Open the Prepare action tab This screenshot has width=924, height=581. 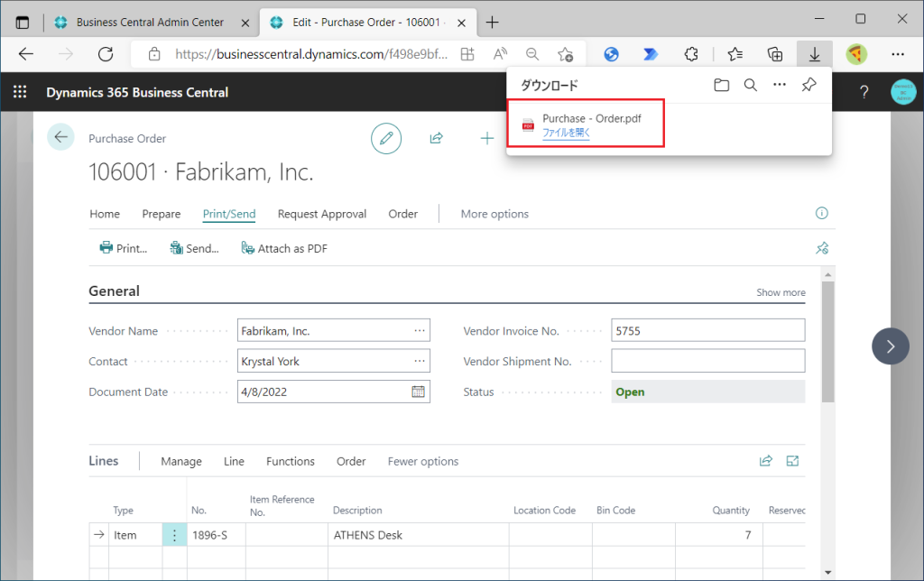pyautogui.click(x=161, y=214)
